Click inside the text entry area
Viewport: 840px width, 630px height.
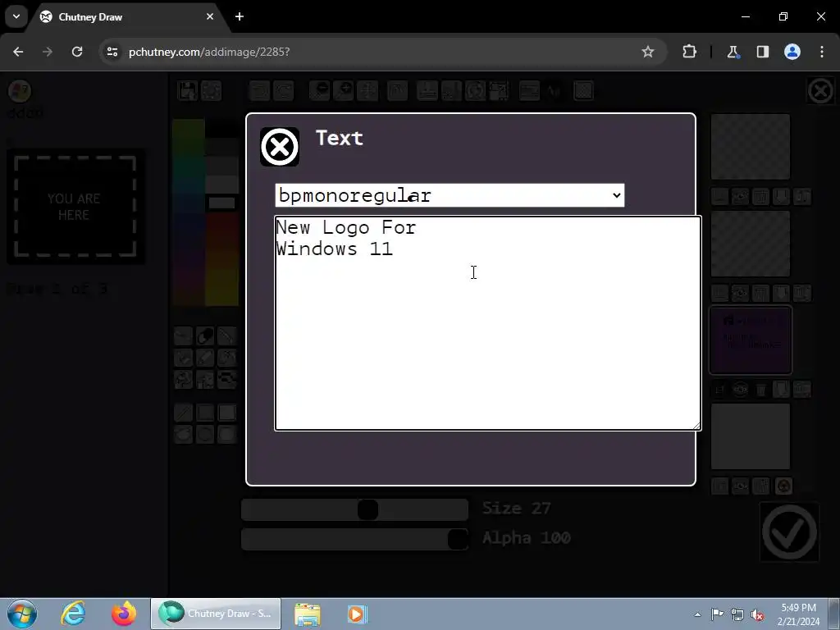(x=487, y=323)
